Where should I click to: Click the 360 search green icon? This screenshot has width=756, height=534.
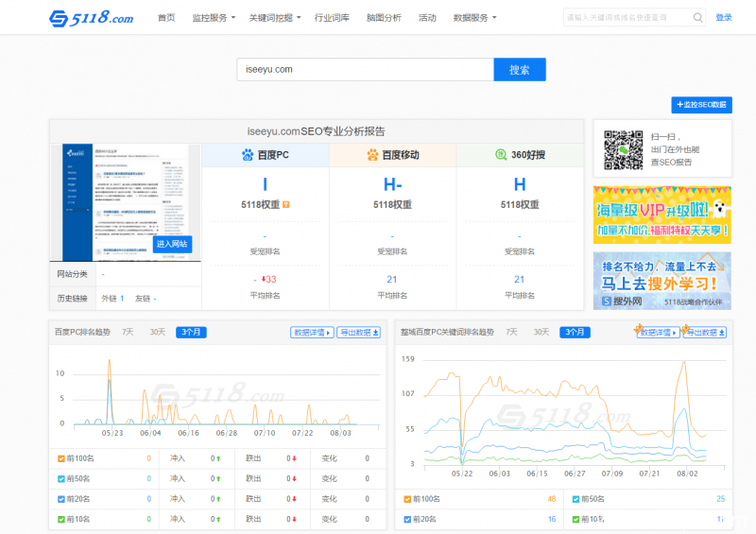point(501,155)
